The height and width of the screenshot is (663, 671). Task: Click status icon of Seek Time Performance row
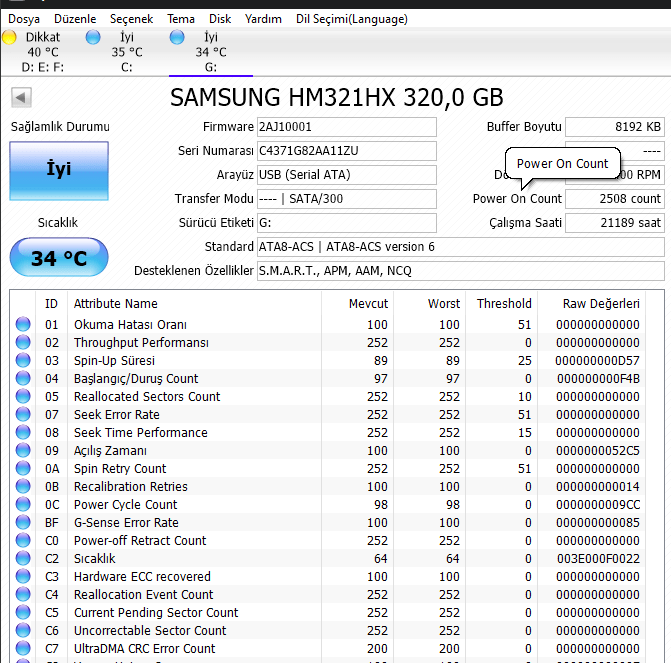point(23,432)
